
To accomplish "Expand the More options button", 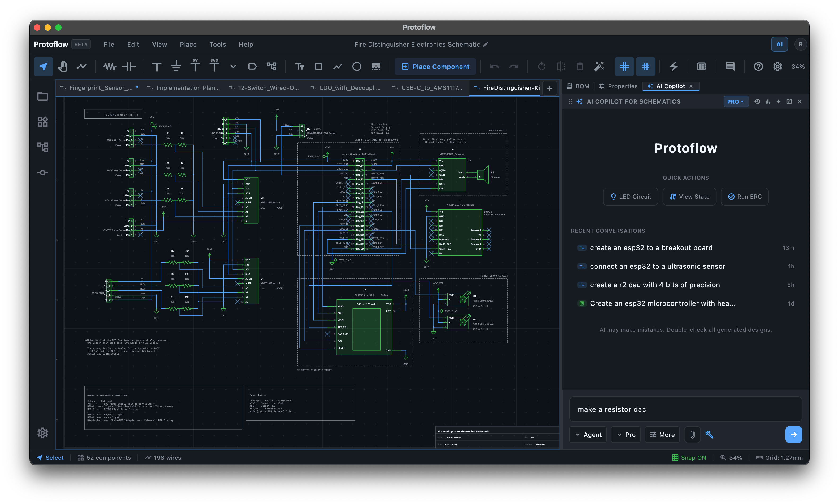I will pos(662,435).
